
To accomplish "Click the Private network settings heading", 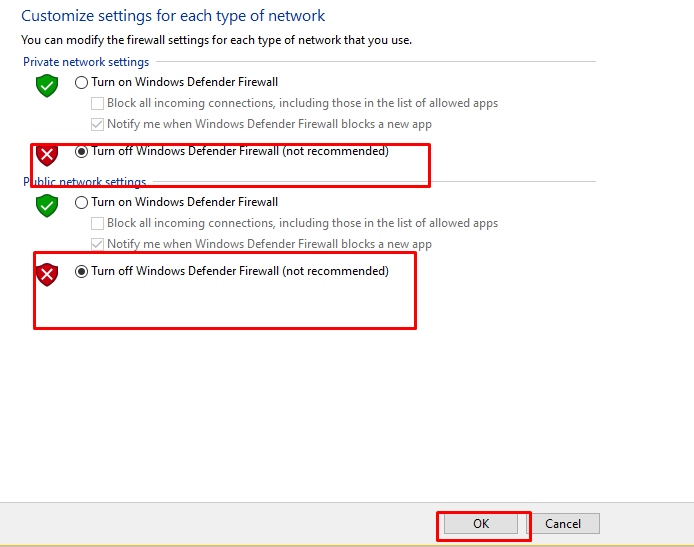I will point(86,62).
